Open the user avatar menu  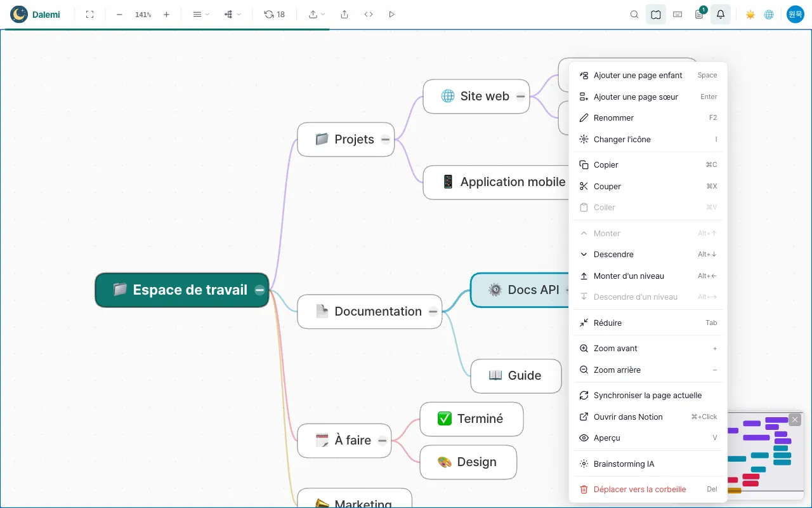click(x=796, y=14)
